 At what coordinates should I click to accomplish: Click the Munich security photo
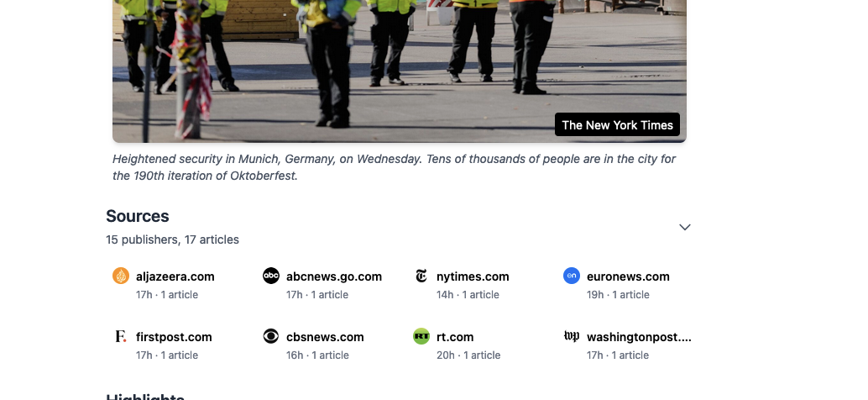point(399,71)
